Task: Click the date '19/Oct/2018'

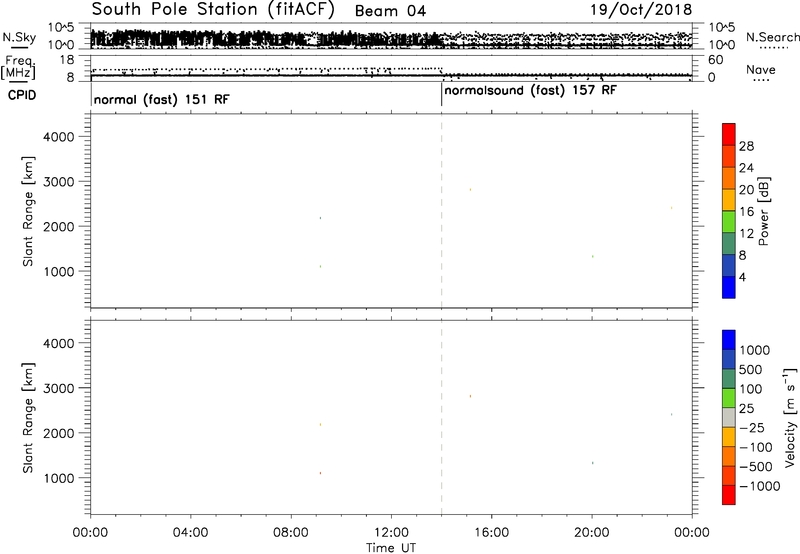Action: click(641, 10)
